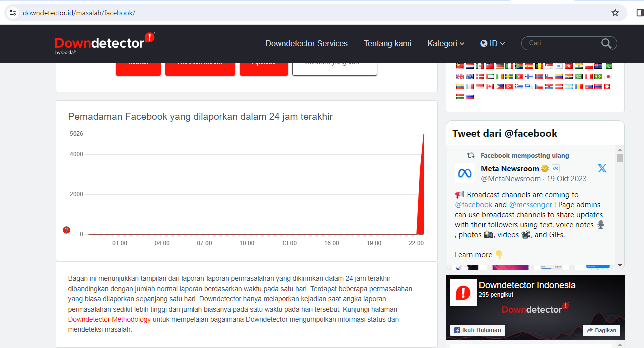Click the tweet date 19 Okt 2023
Image resolution: width=644 pixels, height=348 pixels.
[567, 178]
